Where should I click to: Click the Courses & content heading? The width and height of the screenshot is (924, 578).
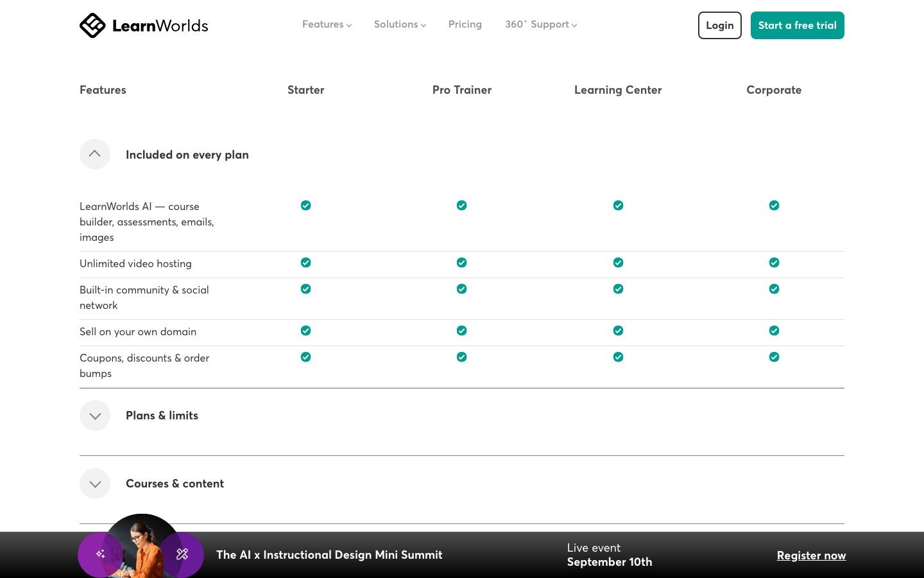pos(175,484)
